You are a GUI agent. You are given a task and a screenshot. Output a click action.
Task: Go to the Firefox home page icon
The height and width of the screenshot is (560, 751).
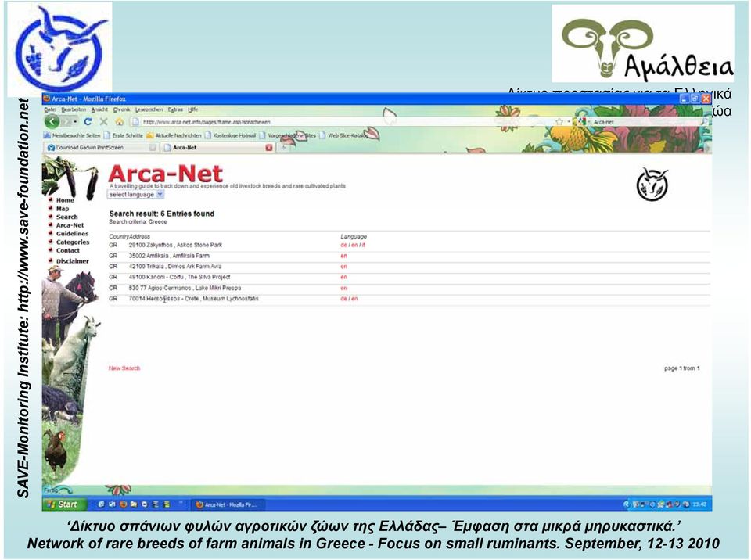point(120,122)
